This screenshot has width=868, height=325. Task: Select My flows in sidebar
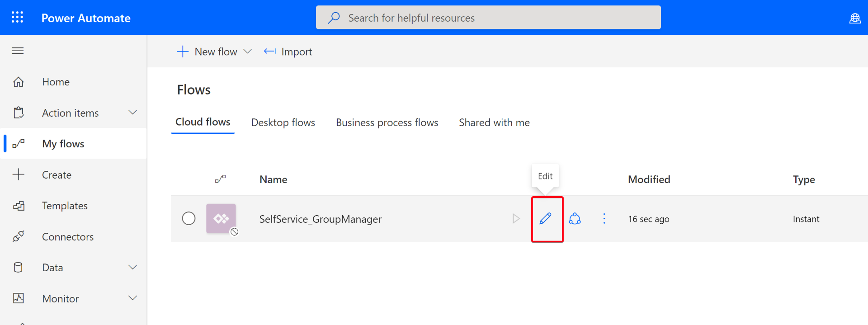73,144
